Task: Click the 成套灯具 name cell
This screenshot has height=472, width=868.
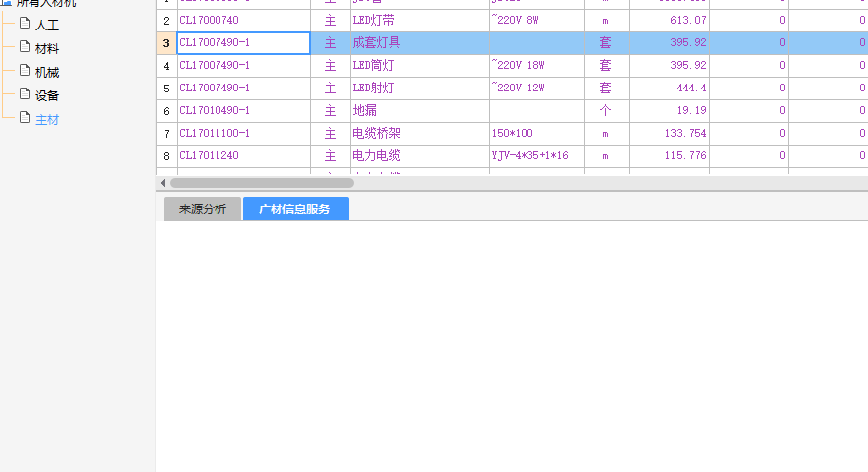Action: (419, 43)
